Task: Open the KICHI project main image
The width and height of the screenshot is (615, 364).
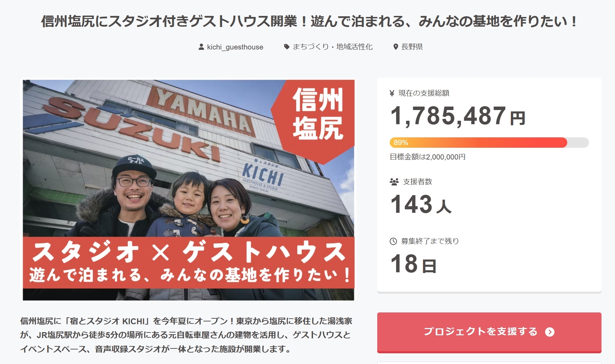Action: (189, 190)
